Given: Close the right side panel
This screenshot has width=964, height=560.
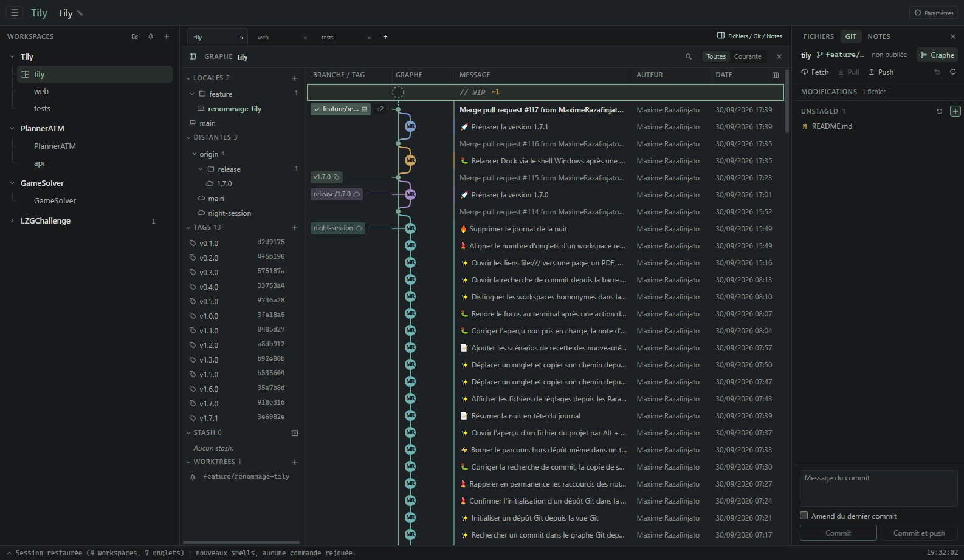Looking at the screenshot, I should click(953, 36).
